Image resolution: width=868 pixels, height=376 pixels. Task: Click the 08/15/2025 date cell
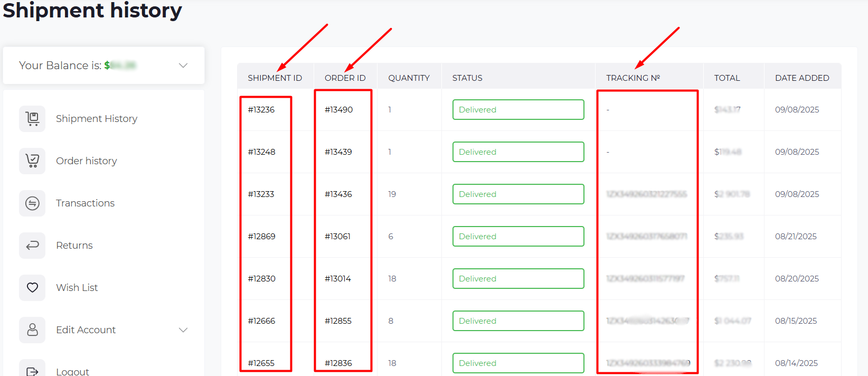point(796,321)
